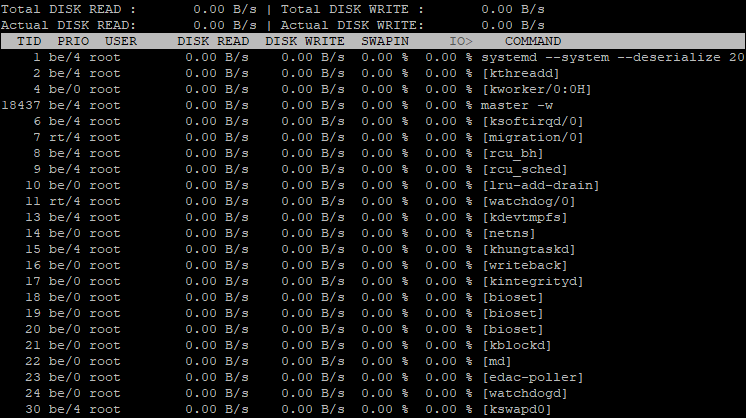Click the [ksoftirqd/0] process entry
The height and width of the screenshot is (418, 746).
coord(532,122)
